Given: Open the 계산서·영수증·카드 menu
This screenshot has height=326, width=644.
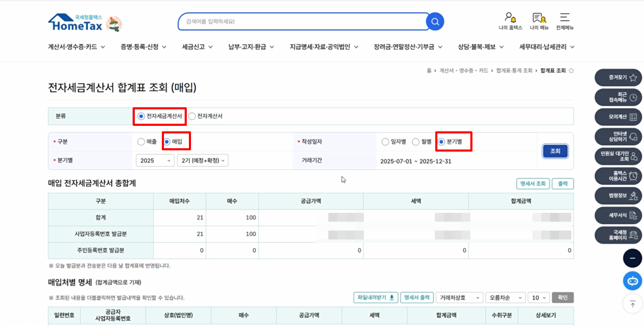Looking at the screenshot, I should click(x=76, y=47).
